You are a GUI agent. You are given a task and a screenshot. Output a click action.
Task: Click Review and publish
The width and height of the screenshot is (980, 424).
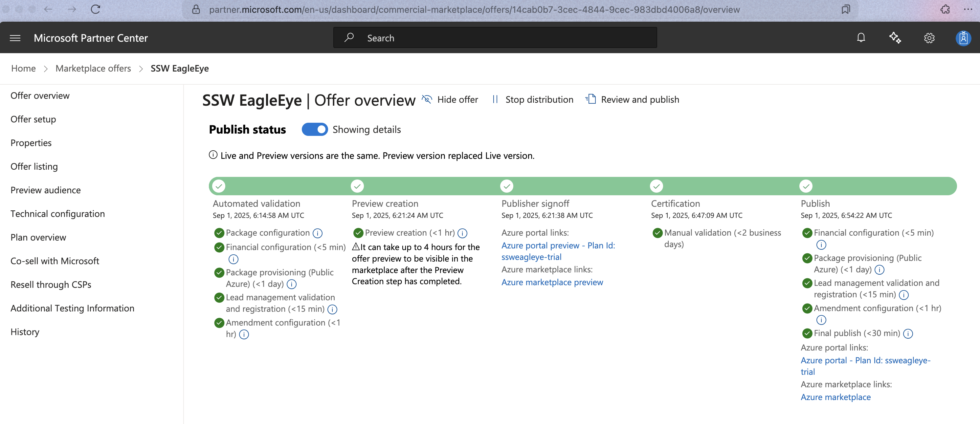pyautogui.click(x=632, y=100)
